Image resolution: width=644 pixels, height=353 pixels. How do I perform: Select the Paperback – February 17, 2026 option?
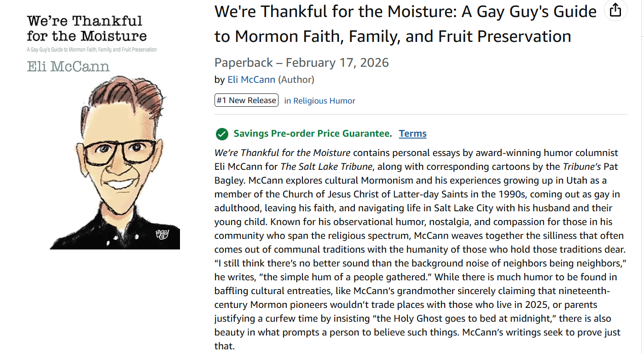(x=301, y=63)
